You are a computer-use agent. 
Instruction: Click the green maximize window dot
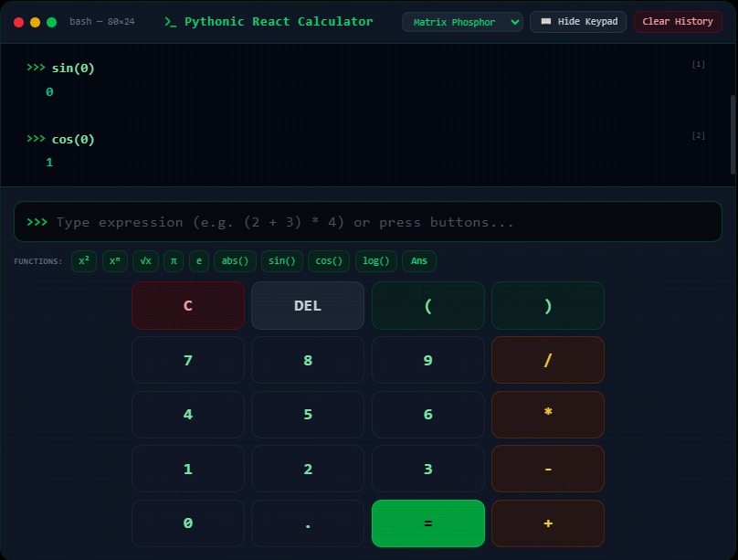click(x=51, y=22)
